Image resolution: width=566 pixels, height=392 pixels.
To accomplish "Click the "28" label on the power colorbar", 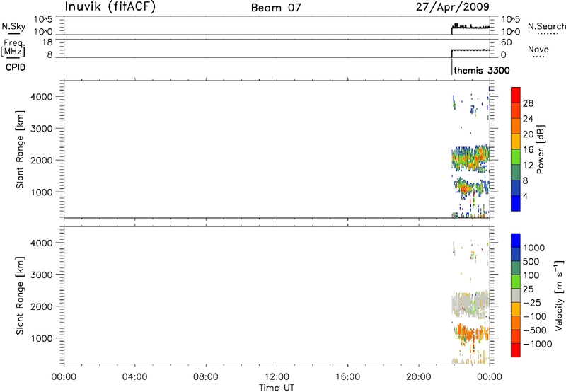I will 528,103.
